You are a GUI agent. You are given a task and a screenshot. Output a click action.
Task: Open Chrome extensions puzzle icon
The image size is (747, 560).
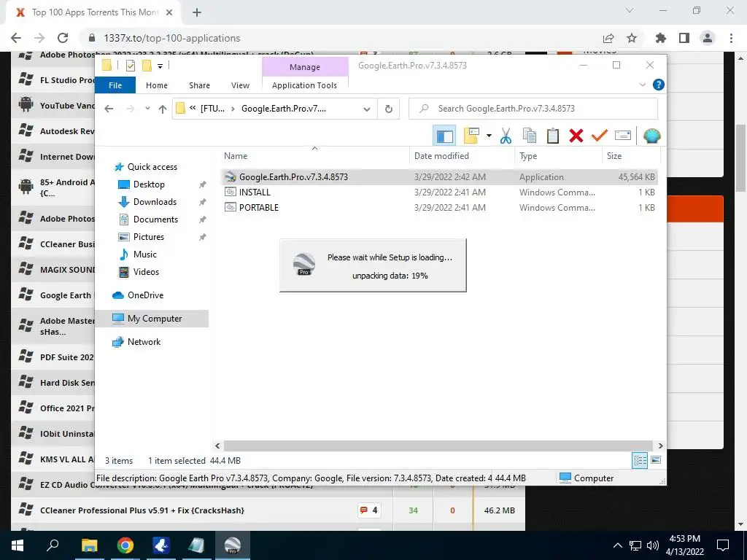click(660, 38)
